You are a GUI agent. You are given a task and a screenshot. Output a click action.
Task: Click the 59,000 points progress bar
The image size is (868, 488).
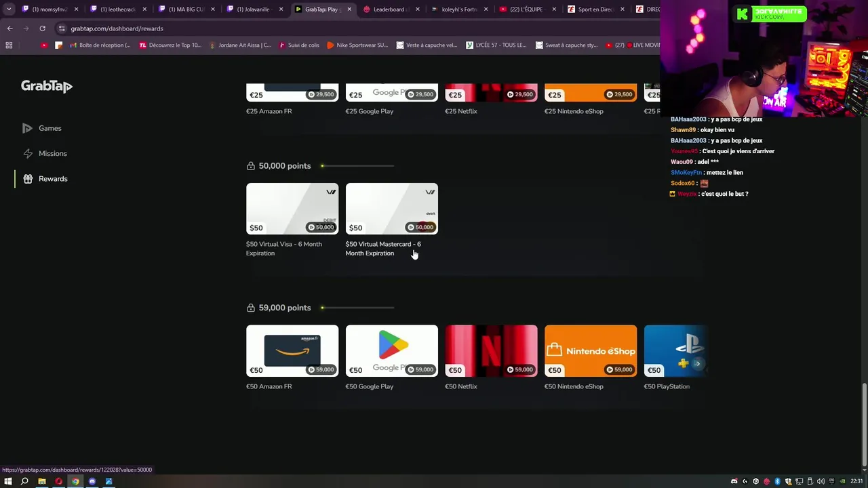coord(357,308)
